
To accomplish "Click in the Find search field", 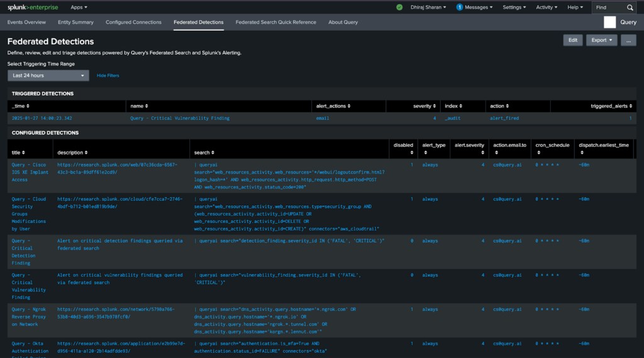I will [609, 8].
